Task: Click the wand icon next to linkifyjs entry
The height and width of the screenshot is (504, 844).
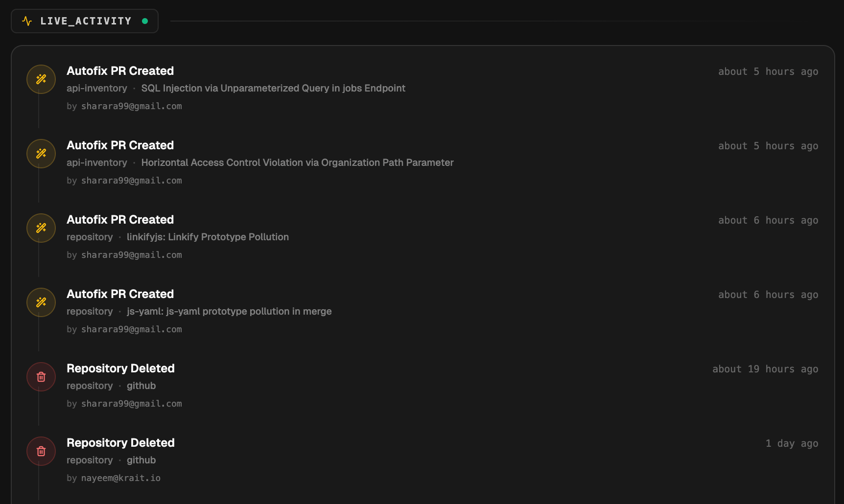Action: pyautogui.click(x=41, y=228)
